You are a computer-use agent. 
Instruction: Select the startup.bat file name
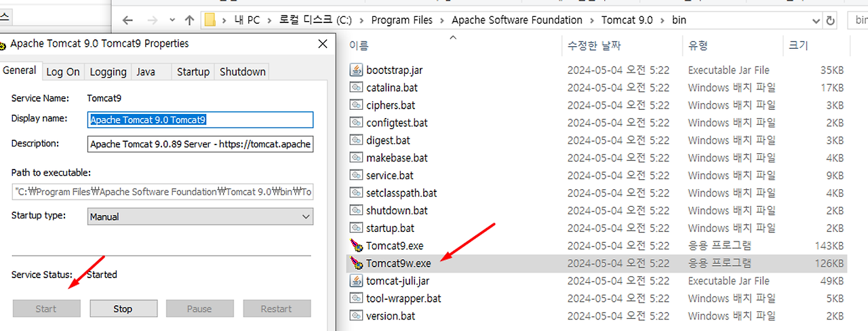pos(390,228)
